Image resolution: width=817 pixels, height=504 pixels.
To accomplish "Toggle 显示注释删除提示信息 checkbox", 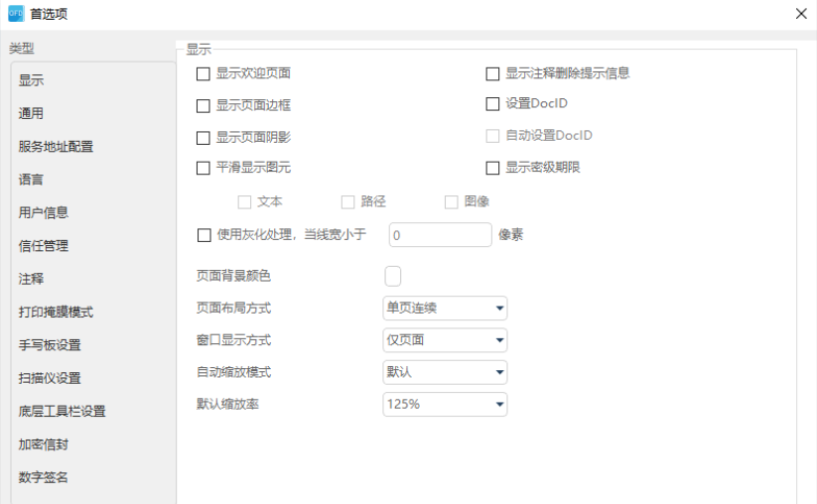I will tap(492, 74).
